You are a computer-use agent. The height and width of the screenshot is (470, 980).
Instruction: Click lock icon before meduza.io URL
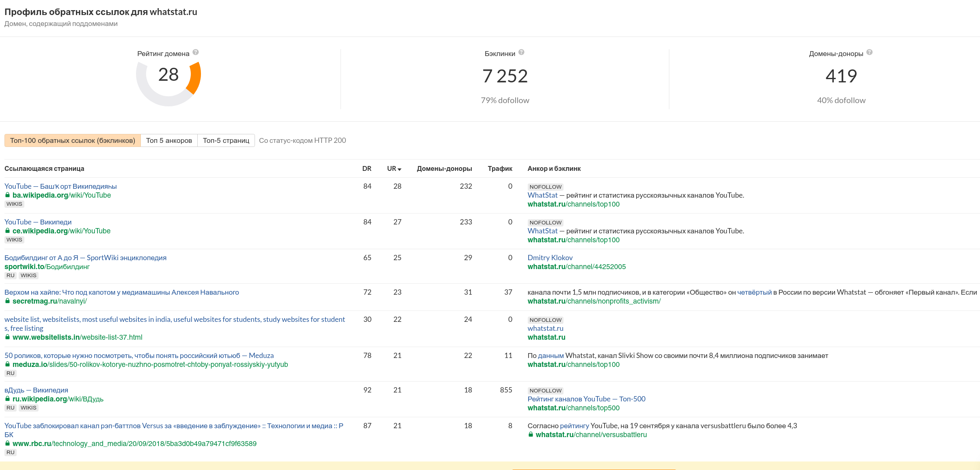point(7,364)
